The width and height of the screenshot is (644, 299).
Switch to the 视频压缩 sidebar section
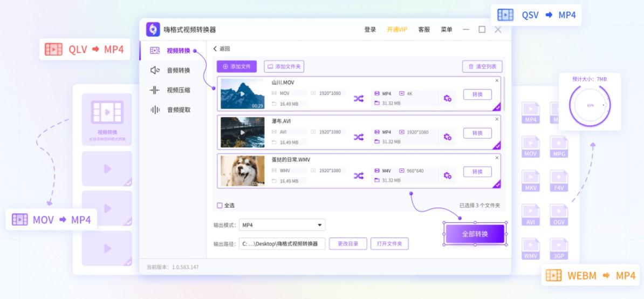tap(173, 90)
